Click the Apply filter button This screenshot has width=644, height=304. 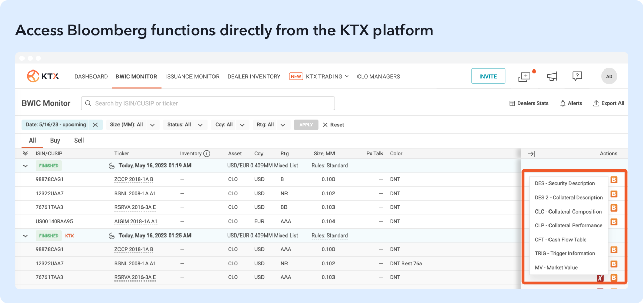click(306, 125)
